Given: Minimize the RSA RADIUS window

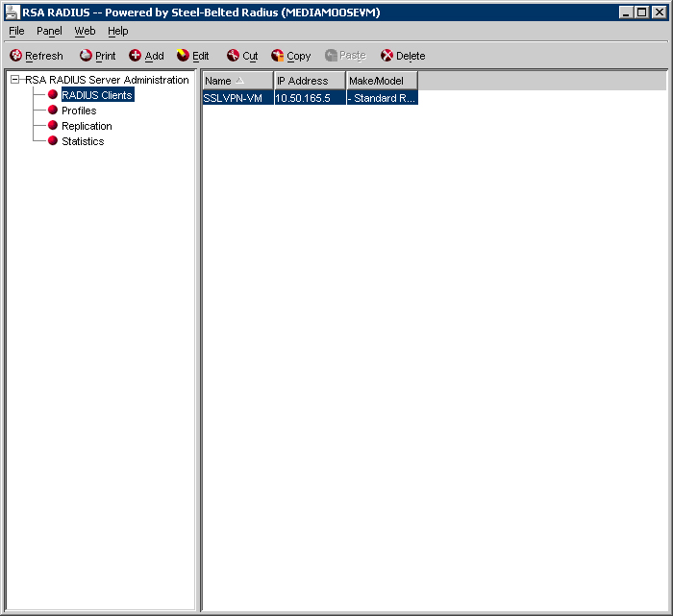Looking at the screenshot, I should [627, 12].
